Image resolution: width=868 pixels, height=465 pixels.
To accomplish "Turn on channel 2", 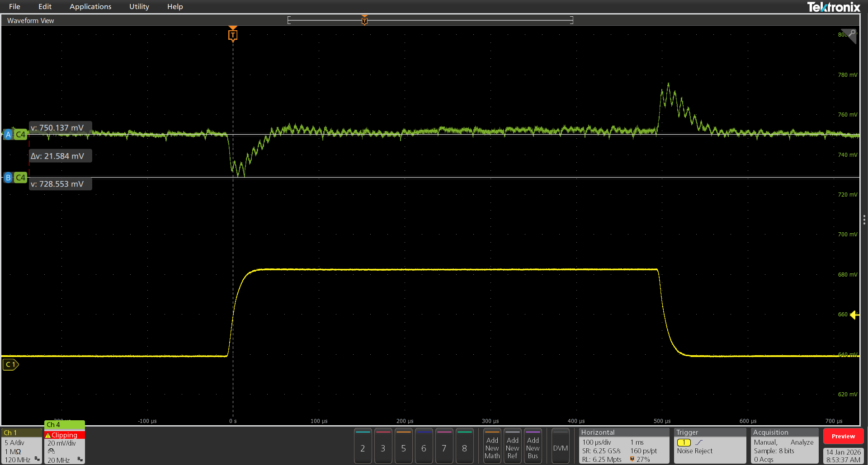I will 363,446.
